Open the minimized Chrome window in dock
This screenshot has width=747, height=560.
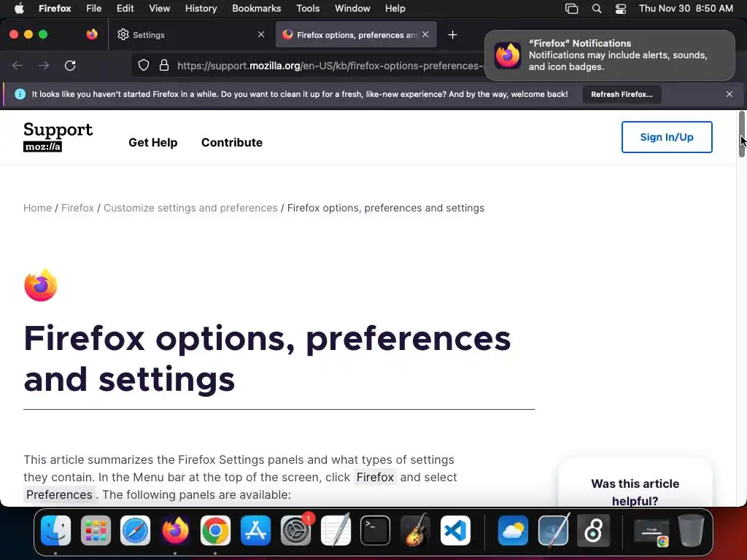pos(651,530)
